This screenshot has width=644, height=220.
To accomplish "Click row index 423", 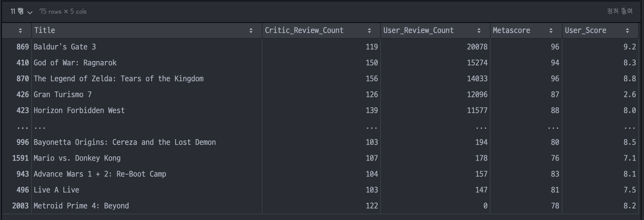I will (x=23, y=110).
